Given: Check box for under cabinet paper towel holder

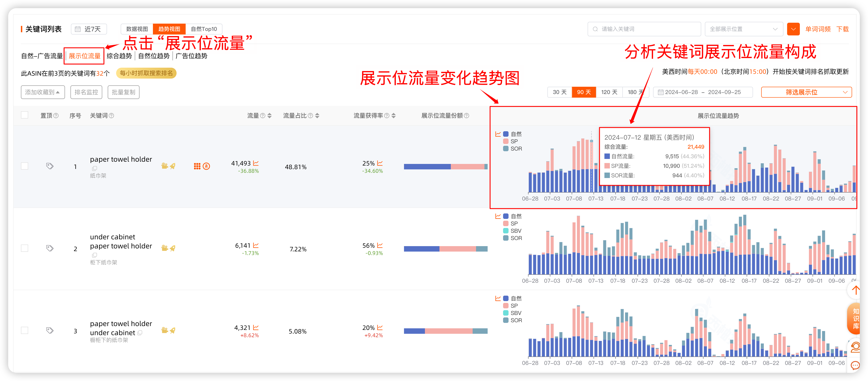Looking at the screenshot, I should (25, 248).
